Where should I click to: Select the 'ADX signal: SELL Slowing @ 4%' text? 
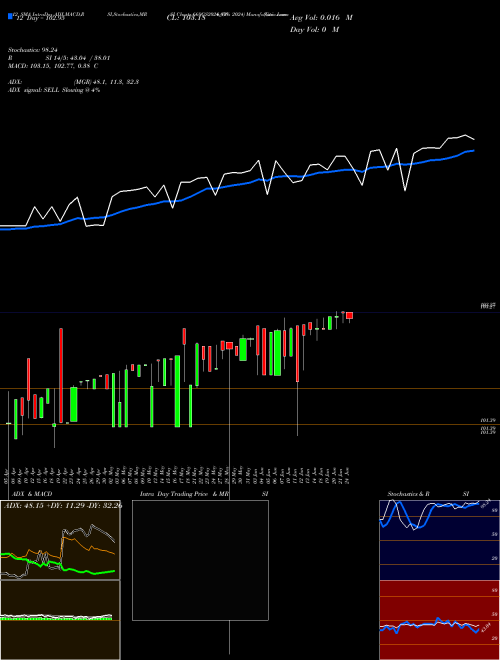54,90
